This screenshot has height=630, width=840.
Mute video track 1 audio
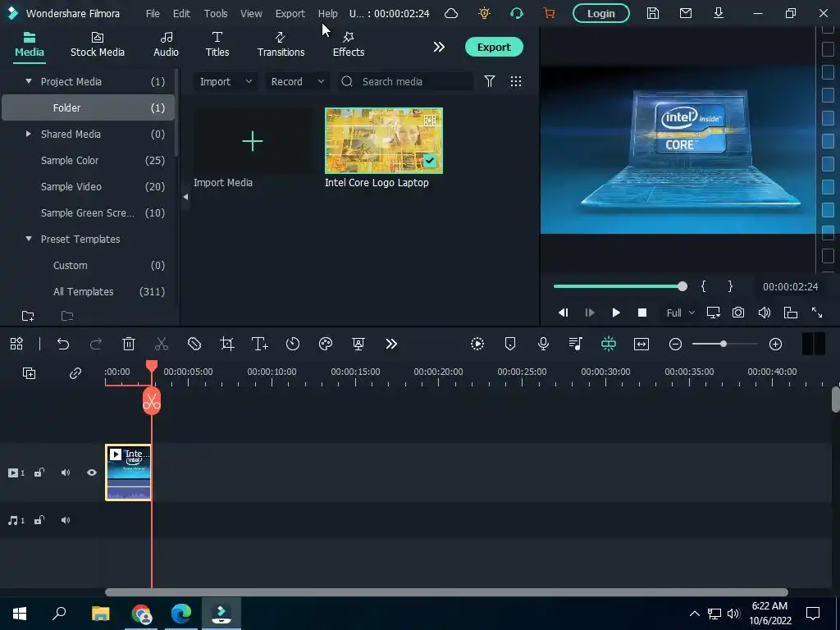coord(66,472)
